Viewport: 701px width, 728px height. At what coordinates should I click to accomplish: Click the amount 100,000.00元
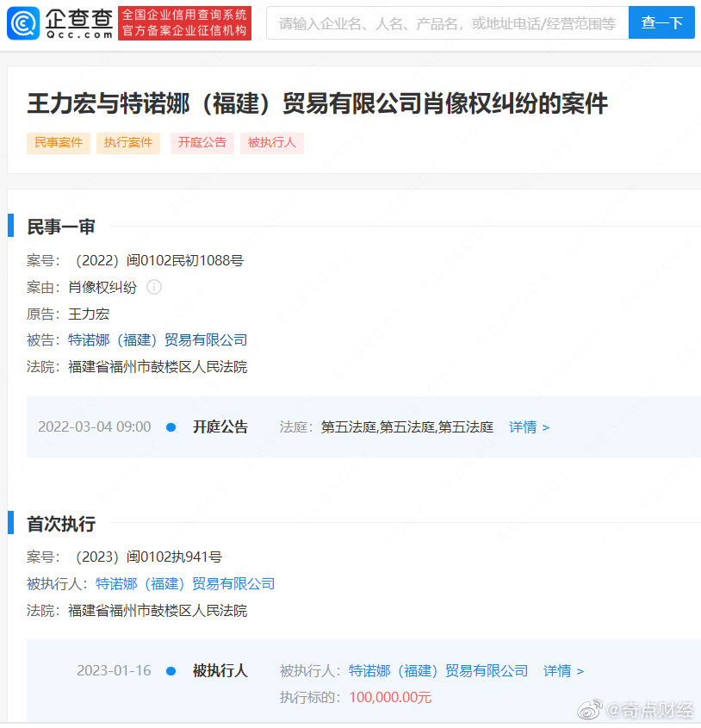click(x=390, y=697)
